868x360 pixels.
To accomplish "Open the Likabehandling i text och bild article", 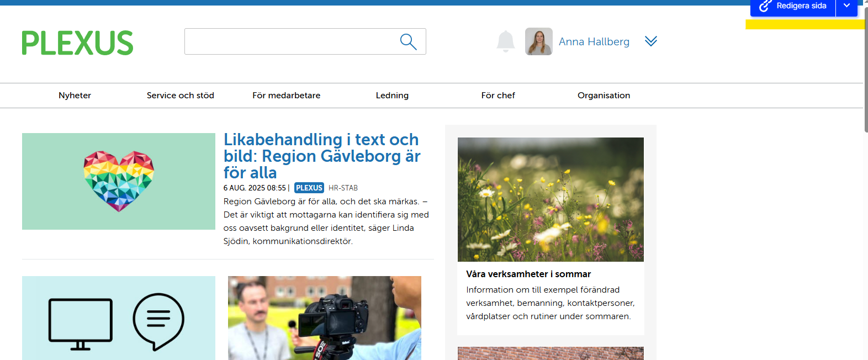I will (322, 156).
